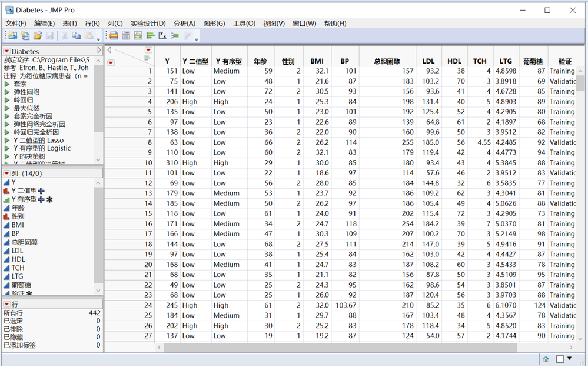Open the Formula Editor calculator toolbar icon
This screenshot has width=588, height=367.
(x=125, y=36)
